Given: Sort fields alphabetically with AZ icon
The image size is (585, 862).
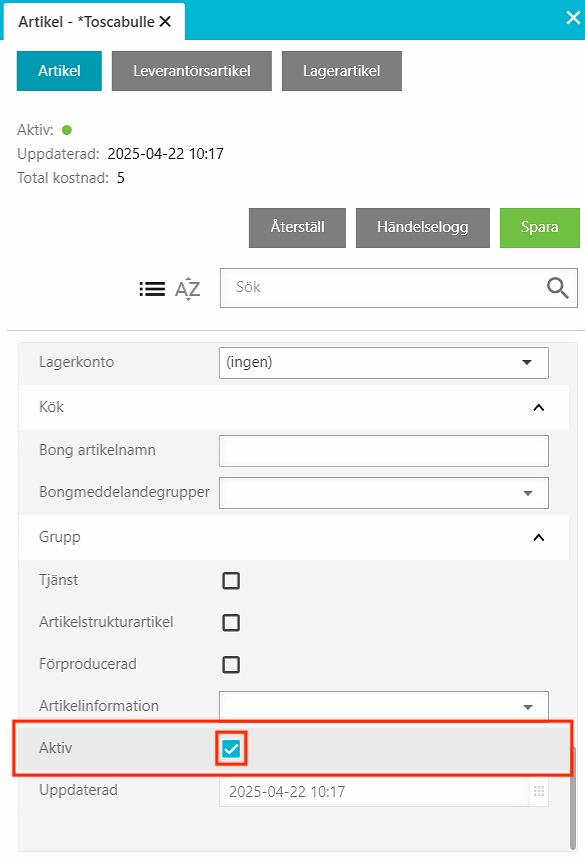Looking at the screenshot, I should pyautogui.click(x=187, y=289).
